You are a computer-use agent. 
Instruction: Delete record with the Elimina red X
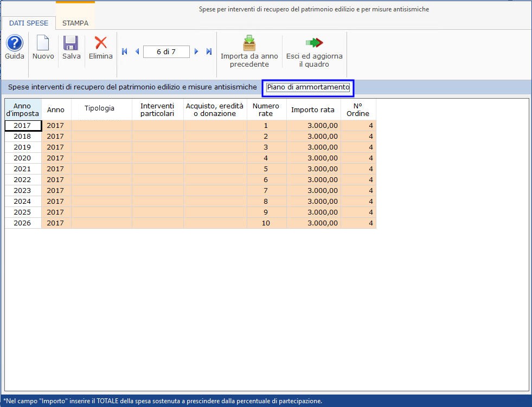101,43
